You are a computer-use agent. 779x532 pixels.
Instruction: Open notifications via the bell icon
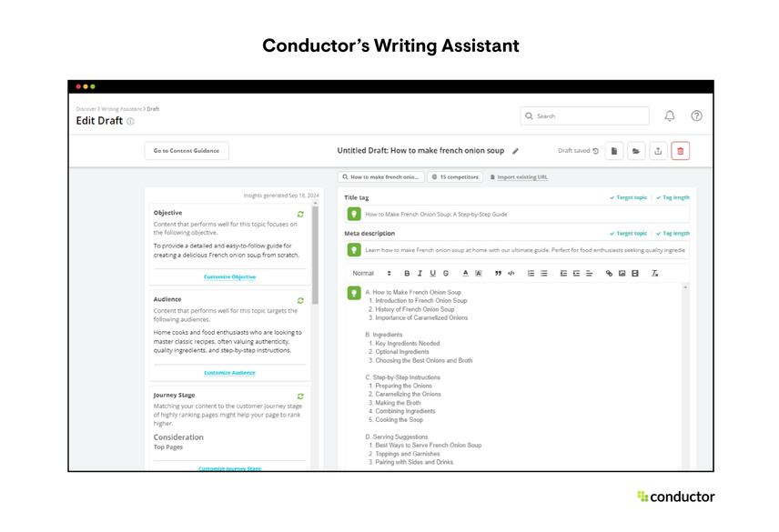670,116
